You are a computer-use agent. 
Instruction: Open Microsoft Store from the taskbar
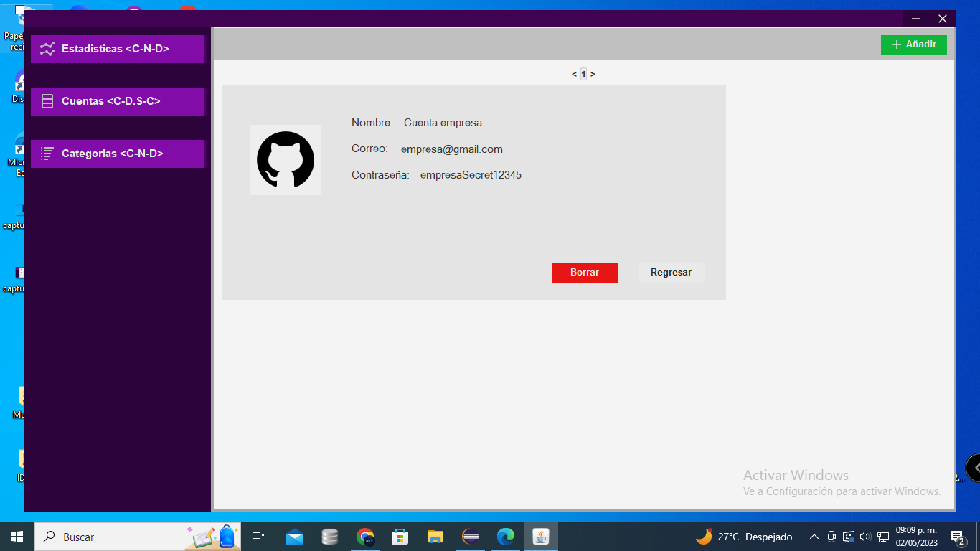point(400,537)
